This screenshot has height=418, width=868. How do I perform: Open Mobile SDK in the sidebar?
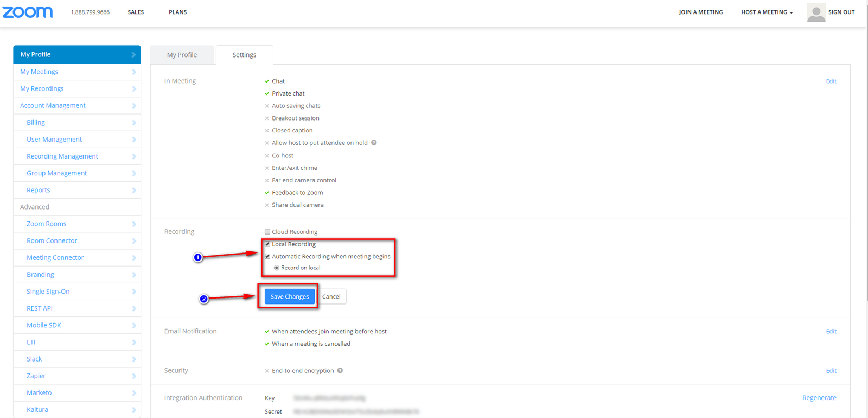click(x=77, y=325)
